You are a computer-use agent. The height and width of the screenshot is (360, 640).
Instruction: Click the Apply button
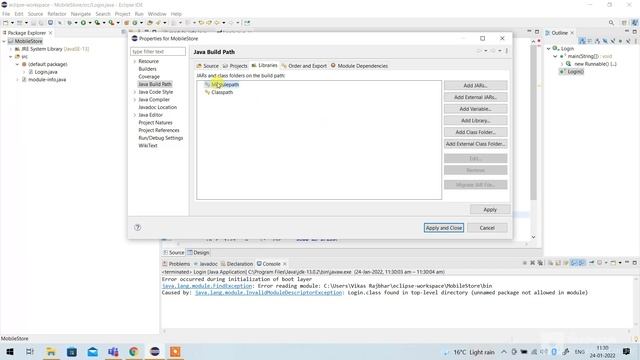point(490,209)
